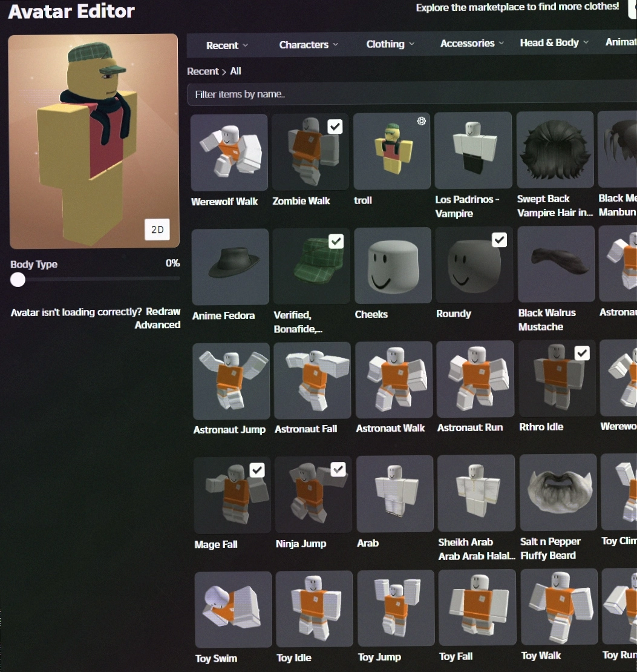Equip the Anime Fedora hat

pos(230,266)
